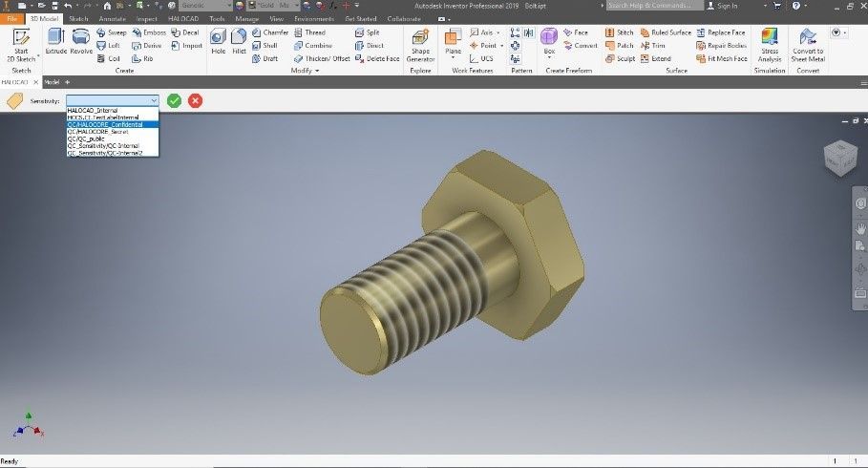868x468 pixels.
Task: Click the freeform Convert tool
Action: (581, 46)
